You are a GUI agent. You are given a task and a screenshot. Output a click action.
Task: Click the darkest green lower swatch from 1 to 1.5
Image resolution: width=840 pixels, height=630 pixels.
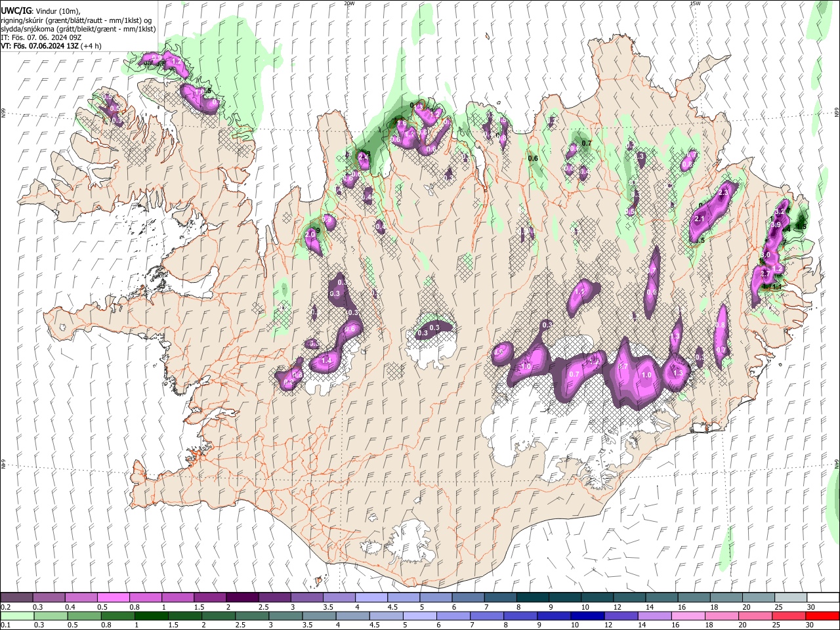coord(151,616)
